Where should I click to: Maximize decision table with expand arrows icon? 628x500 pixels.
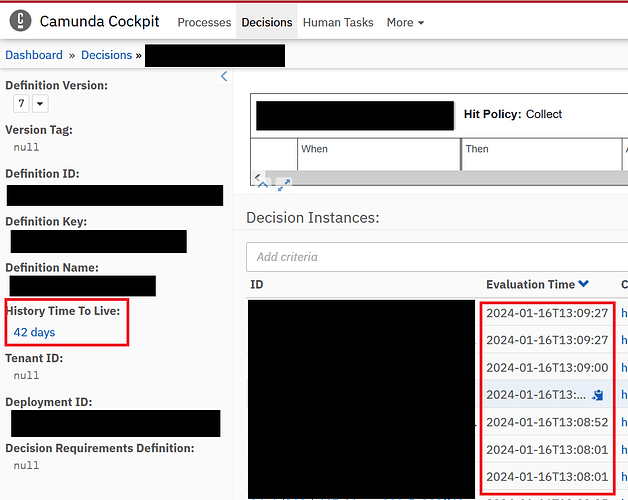tap(284, 185)
